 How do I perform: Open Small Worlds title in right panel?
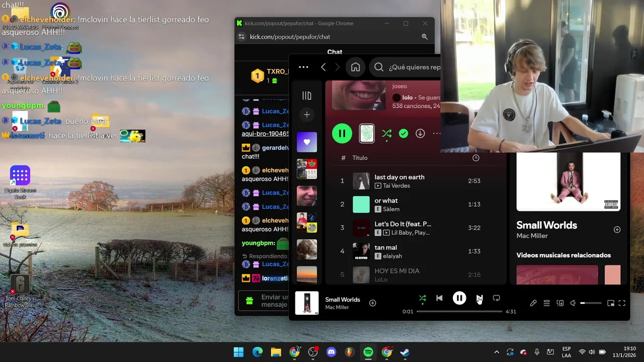(546, 225)
